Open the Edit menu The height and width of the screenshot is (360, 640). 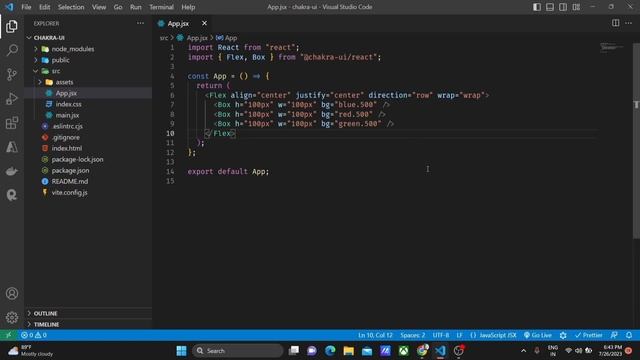pyautogui.click(x=44, y=7)
